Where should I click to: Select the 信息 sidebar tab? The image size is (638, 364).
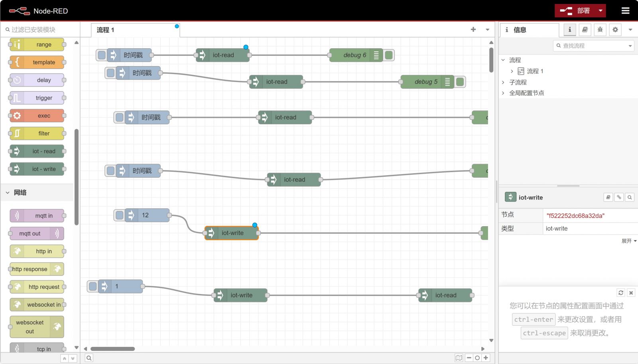point(530,30)
